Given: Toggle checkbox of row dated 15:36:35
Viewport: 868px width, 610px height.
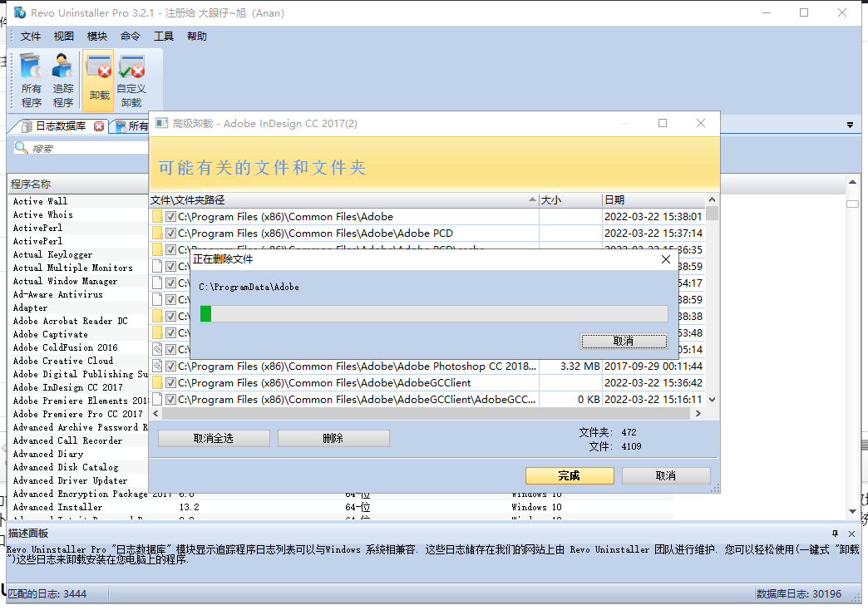Looking at the screenshot, I should pos(171,249).
